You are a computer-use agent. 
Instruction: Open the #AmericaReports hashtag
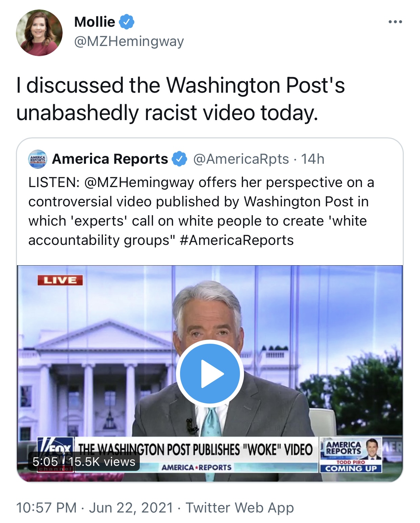coord(237,240)
